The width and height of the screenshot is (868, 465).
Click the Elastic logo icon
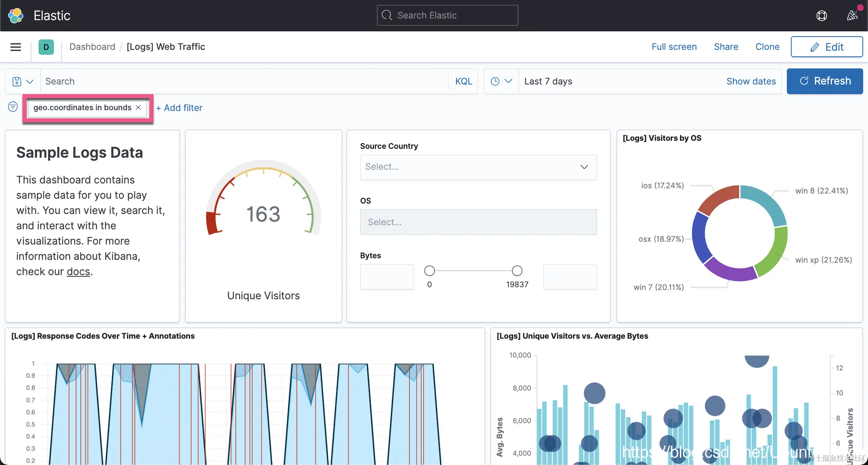(16, 16)
